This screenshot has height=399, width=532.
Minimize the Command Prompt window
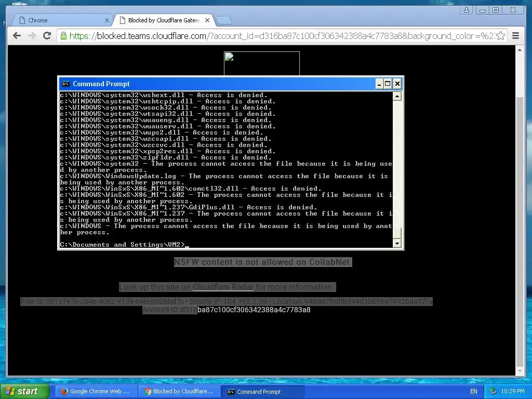click(379, 84)
